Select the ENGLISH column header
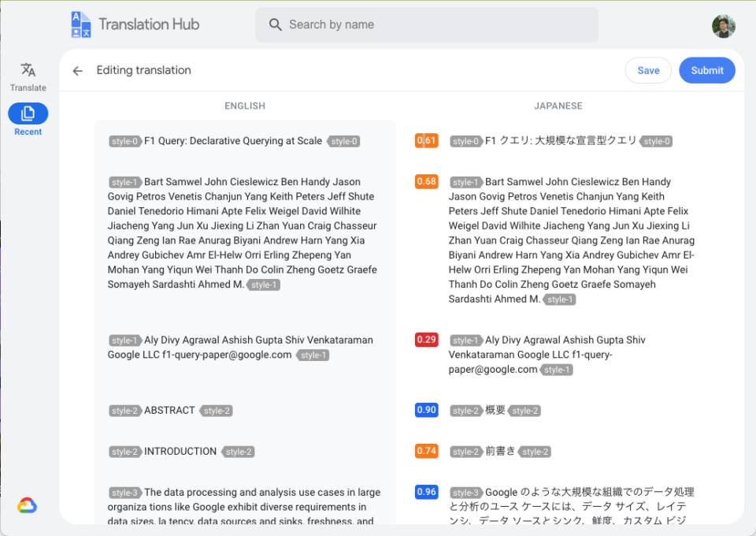The image size is (756, 536). point(245,106)
